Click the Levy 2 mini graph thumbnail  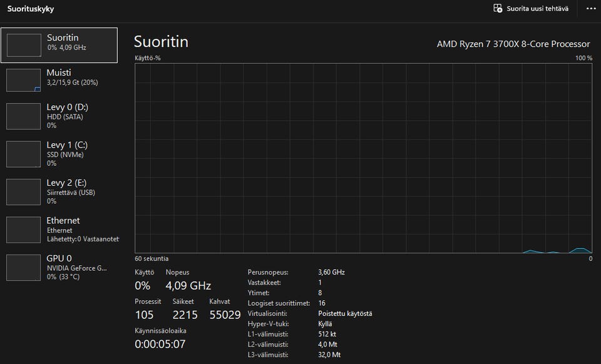pos(23,192)
